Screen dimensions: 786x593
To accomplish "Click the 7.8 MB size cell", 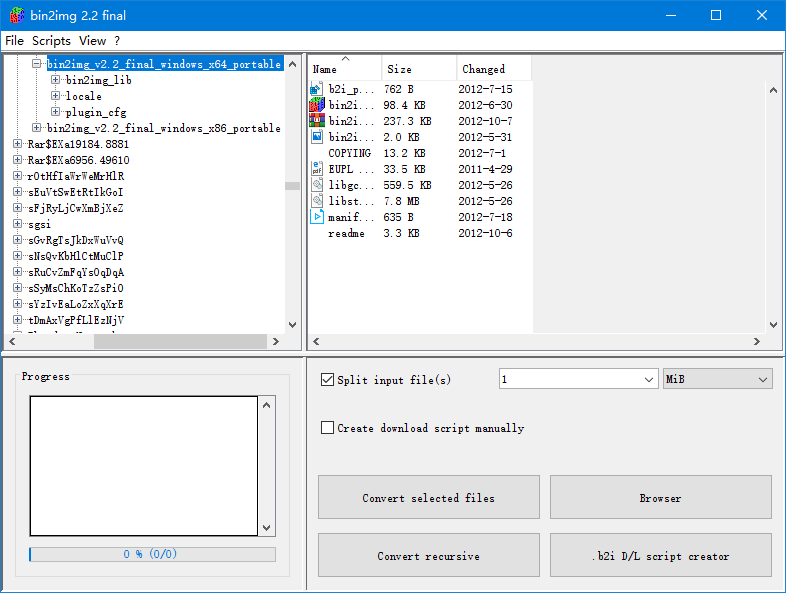I will click(402, 201).
